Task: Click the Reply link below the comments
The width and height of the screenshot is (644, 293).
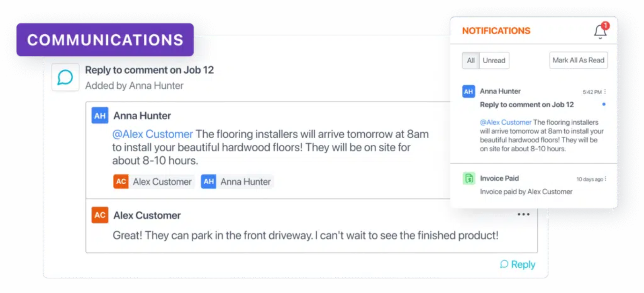Action: coord(518,264)
